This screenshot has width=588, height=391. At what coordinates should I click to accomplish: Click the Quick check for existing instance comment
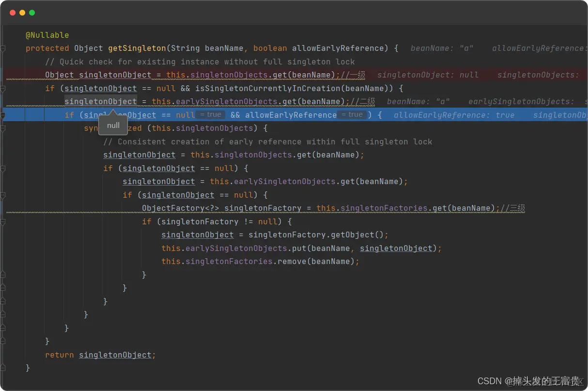tap(200, 62)
